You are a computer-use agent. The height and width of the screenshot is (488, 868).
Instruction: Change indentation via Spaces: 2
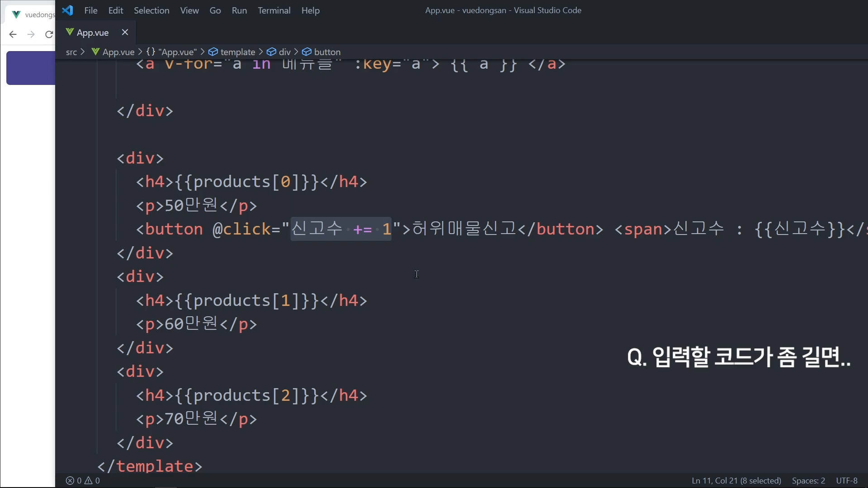click(808, 480)
